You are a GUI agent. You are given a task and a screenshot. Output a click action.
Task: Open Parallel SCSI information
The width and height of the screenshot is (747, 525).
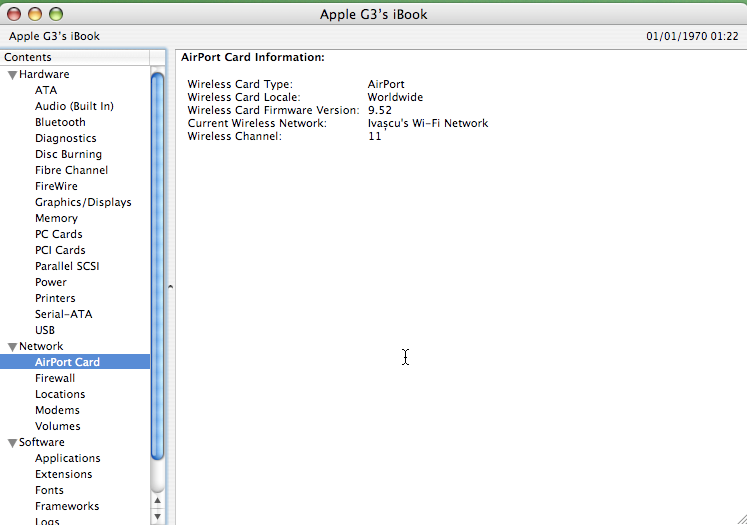(67, 266)
